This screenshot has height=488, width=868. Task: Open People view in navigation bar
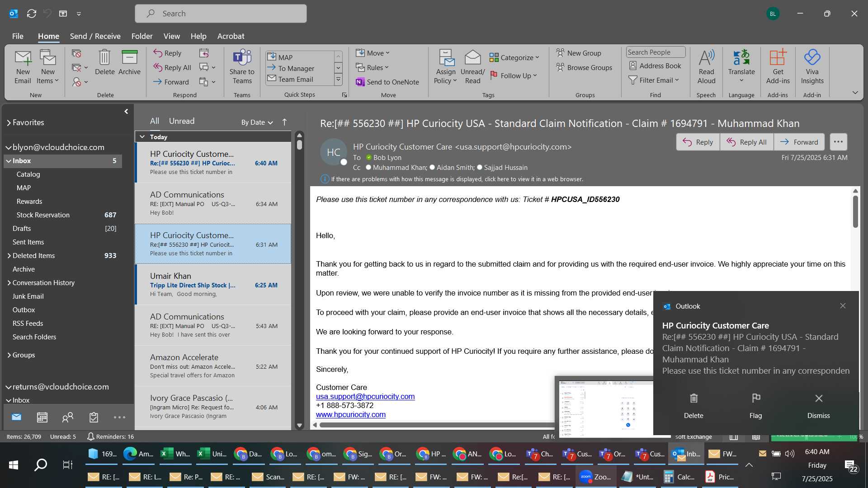(68, 417)
